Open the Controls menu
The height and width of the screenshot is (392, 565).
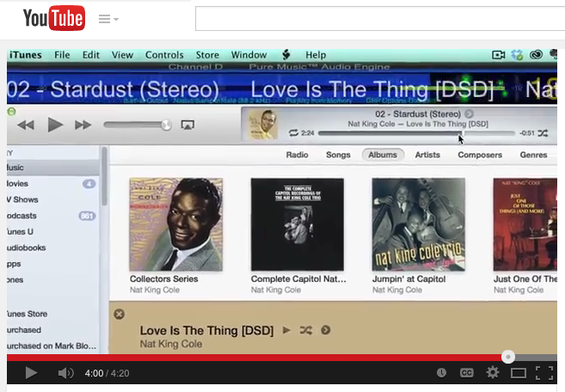[x=164, y=55]
